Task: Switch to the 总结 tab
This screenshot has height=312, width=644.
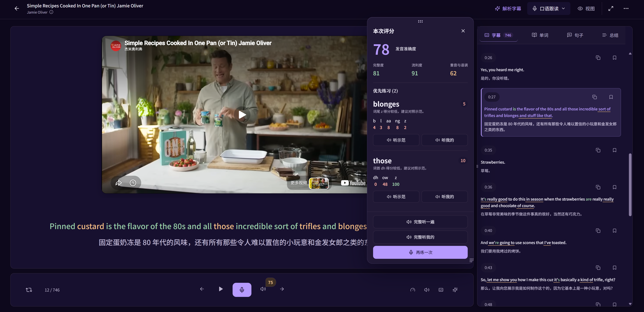Action: [610, 35]
